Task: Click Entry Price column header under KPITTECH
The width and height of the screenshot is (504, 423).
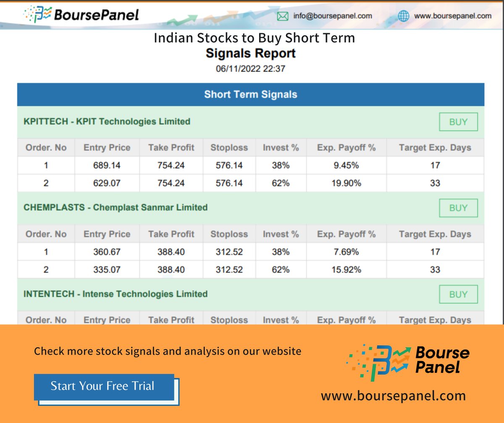Action: pyautogui.click(x=107, y=148)
